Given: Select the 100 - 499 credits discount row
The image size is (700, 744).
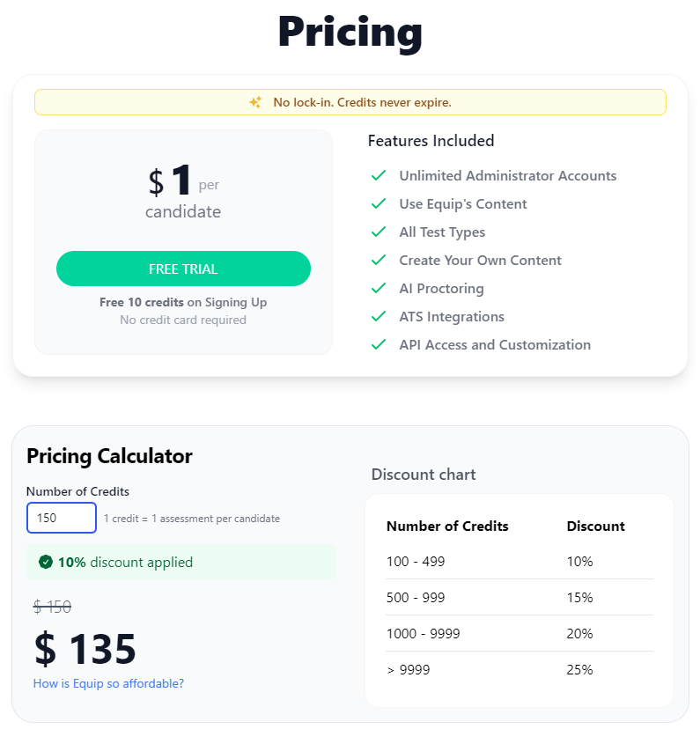Looking at the screenshot, I should (519, 562).
